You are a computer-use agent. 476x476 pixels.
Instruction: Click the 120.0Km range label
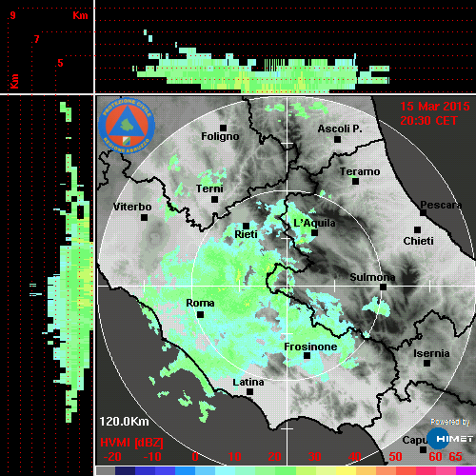coord(124,422)
